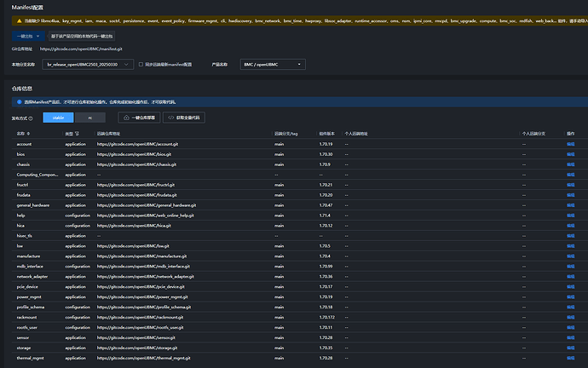Open the 产品名称 BMC / openUBMC dropdown
This screenshot has width=588, height=368.
pyautogui.click(x=273, y=64)
